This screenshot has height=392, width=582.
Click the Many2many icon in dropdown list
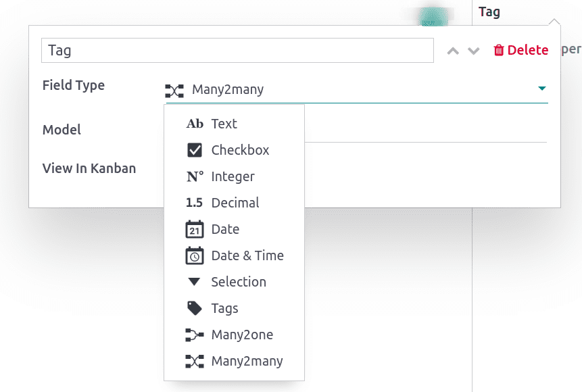195,361
